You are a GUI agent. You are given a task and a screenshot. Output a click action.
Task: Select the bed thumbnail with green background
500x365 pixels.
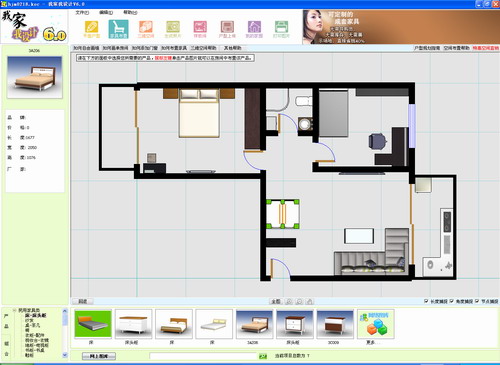pyautogui.click(x=93, y=324)
